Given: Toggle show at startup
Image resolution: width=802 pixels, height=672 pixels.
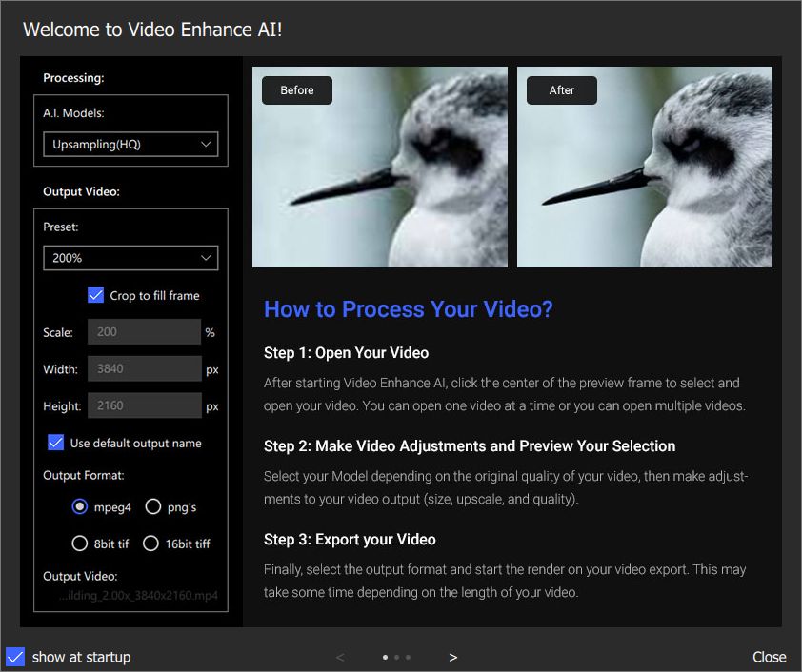Looking at the screenshot, I should click(14, 657).
